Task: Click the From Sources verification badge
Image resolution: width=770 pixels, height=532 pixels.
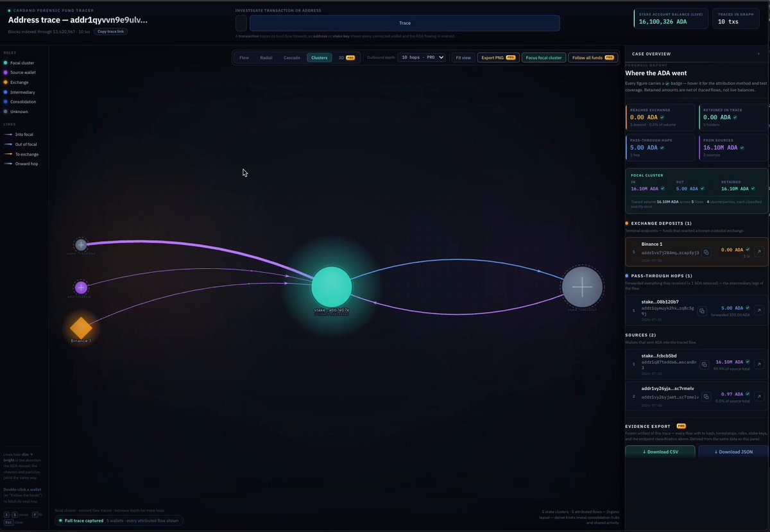Action: click(741, 148)
